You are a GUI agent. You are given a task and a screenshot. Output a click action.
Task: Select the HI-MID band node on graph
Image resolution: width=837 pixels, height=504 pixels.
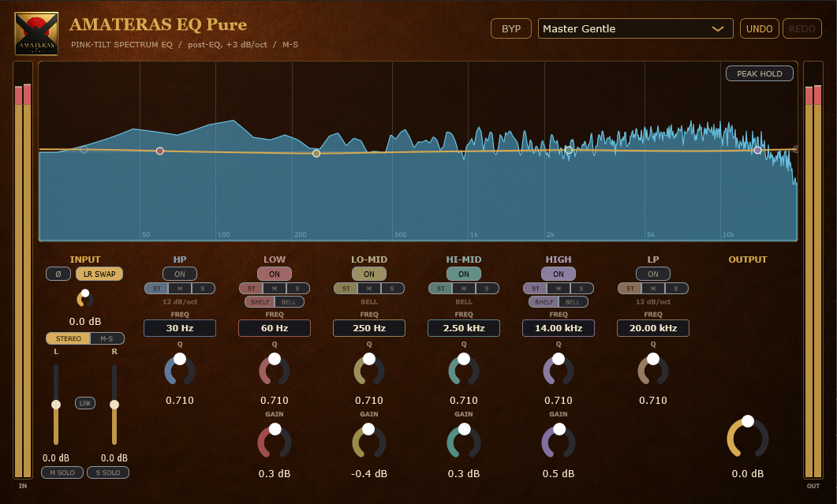tap(569, 150)
